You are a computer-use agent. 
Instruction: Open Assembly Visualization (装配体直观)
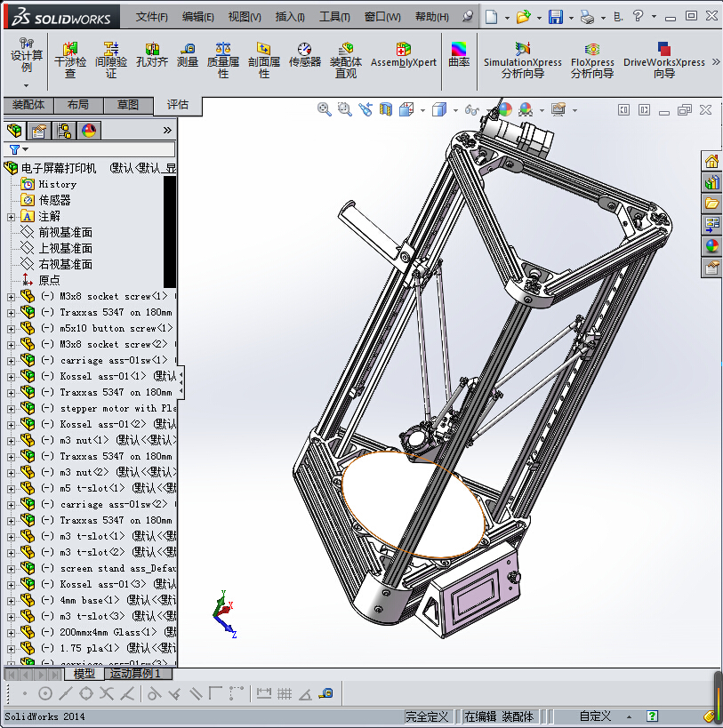click(x=345, y=60)
